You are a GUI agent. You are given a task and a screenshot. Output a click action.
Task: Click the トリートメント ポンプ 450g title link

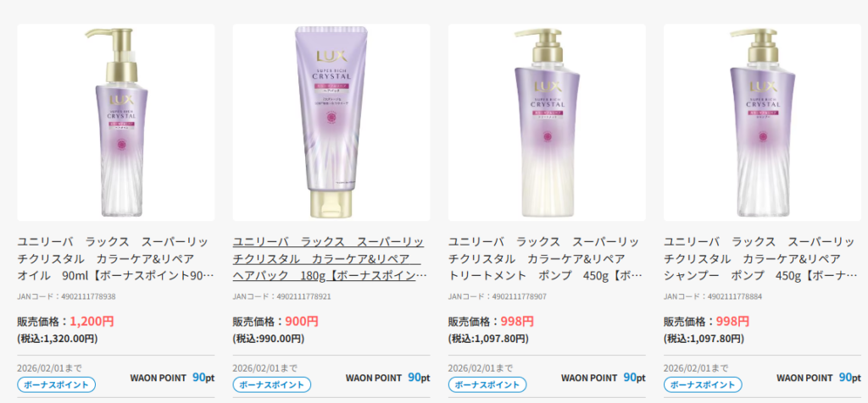pyautogui.click(x=545, y=259)
